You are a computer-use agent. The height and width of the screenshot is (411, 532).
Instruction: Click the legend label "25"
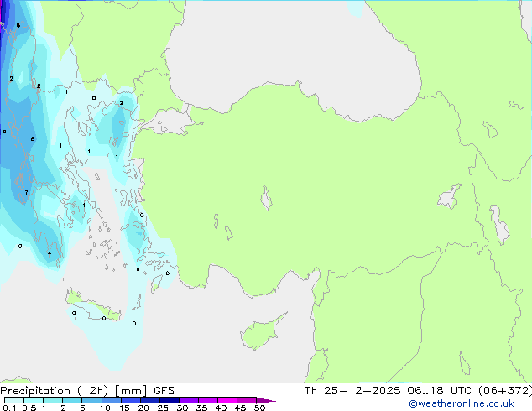click(x=163, y=408)
